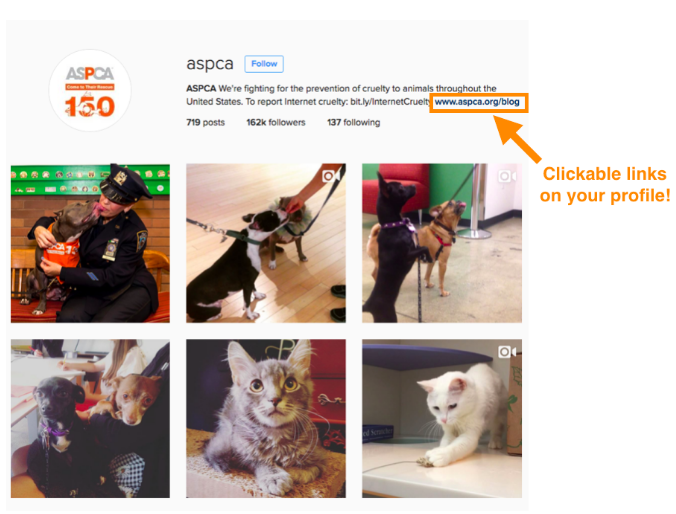Open the police officer with dog photo

pyautogui.click(x=90, y=243)
